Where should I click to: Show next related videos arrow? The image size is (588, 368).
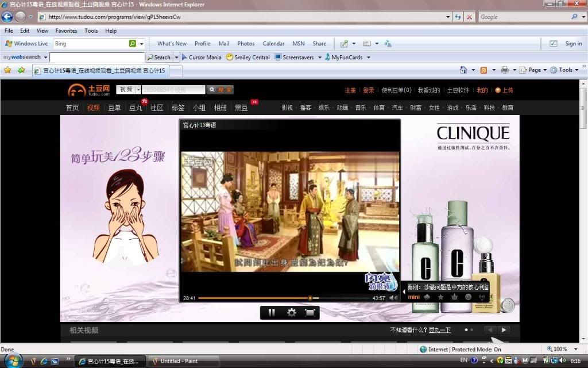(x=504, y=330)
